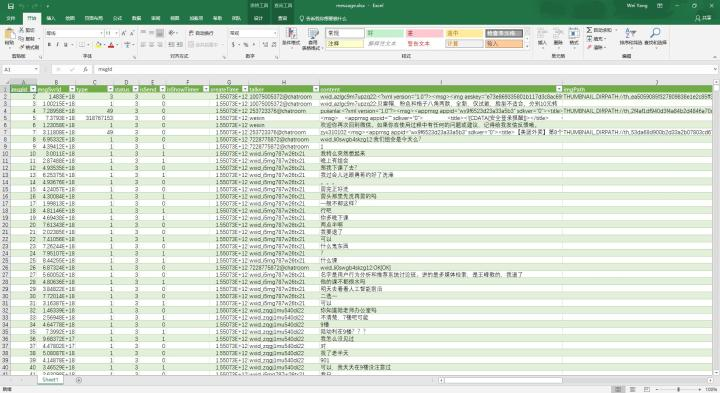Click the Ribbon Display Options icon
Image resolution: width=720 pixels, height=393 pixels.
(660, 6)
